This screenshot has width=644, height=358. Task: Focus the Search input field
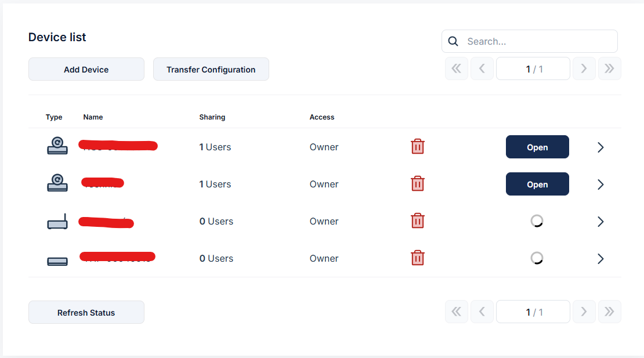(529, 41)
